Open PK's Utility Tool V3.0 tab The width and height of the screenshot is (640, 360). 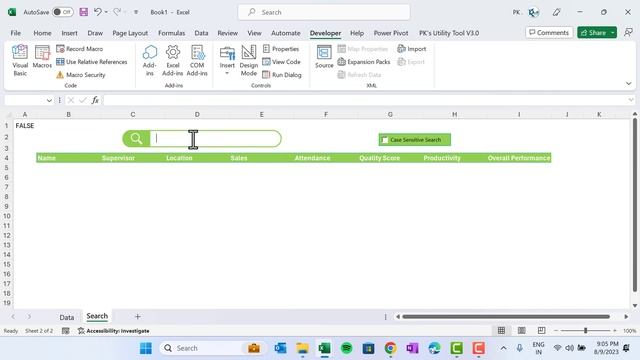(x=449, y=33)
